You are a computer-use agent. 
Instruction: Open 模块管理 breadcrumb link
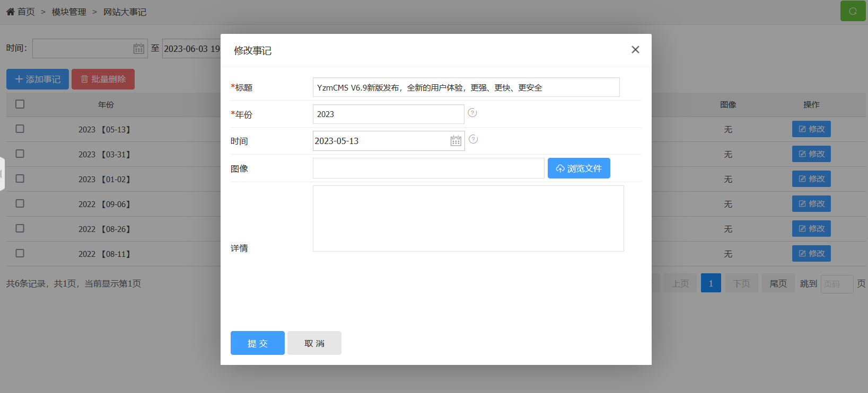pos(69,12)
